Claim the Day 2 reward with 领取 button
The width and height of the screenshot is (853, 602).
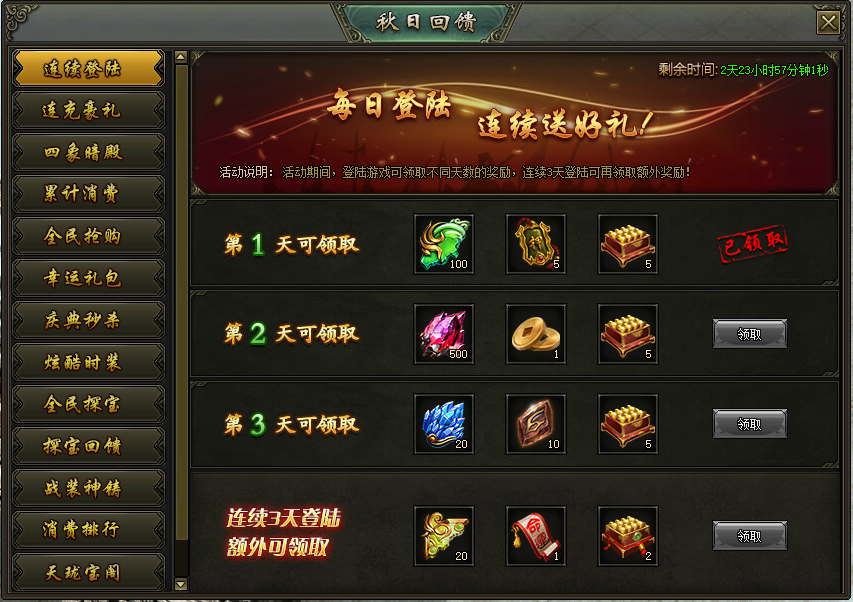(750, 334)
